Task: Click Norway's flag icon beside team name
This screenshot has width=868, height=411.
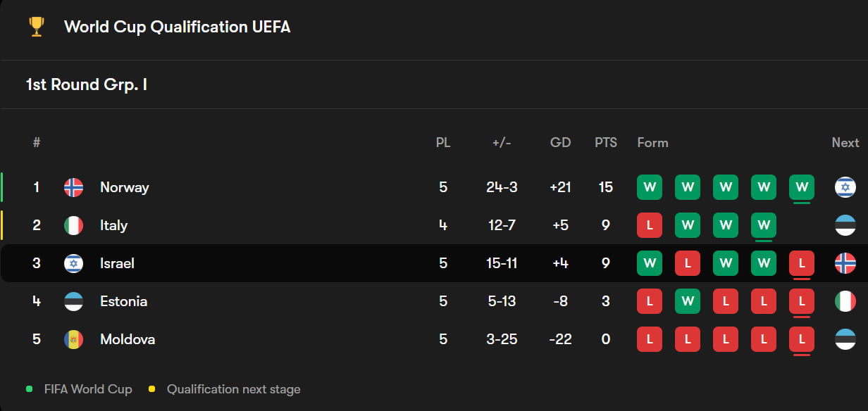Action: coord(73,187)
